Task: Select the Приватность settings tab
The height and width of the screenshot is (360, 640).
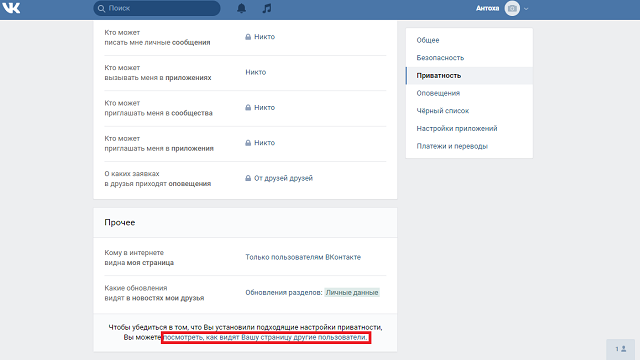Action: point(469,76)
